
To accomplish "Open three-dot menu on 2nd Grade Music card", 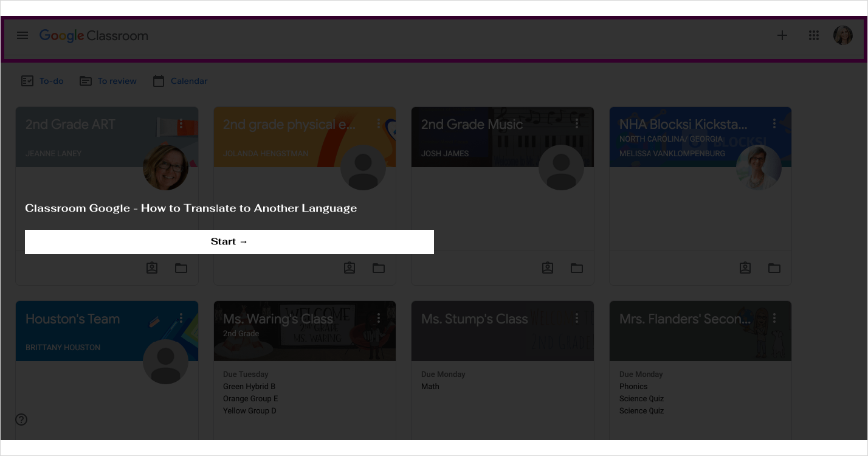I will 577,124.
